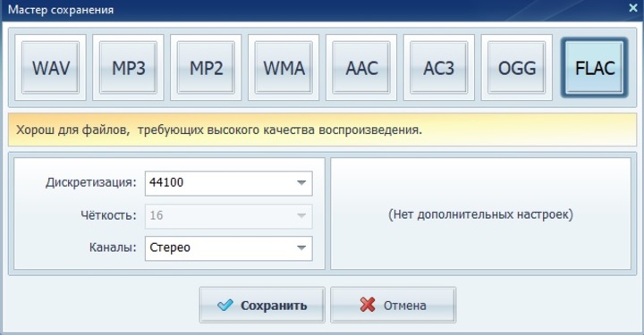The width and height of the screenshot is (644, 335).
Task: Choose MP3 as the save format
Action: click(x=128, y=68)
